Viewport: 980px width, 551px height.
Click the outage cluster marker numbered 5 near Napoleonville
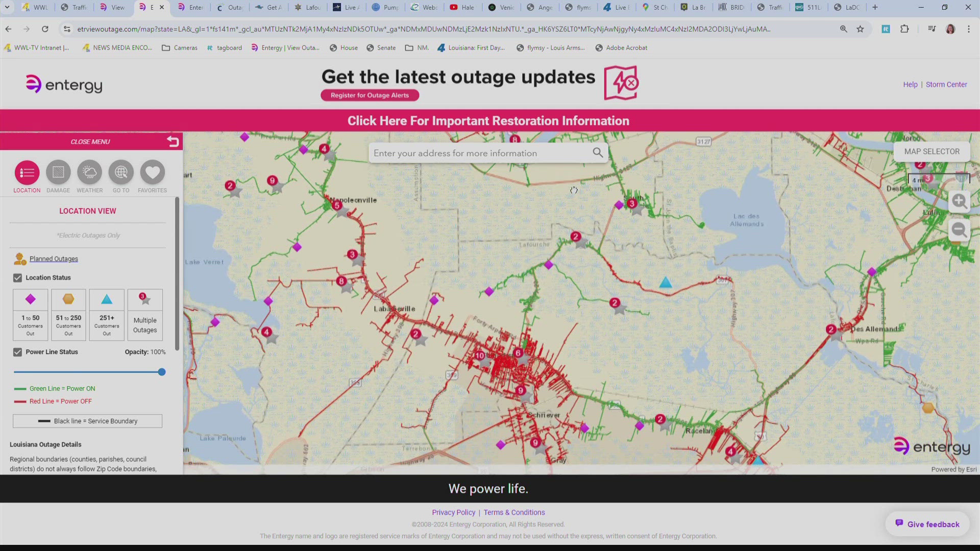click(x=337, y=206)
